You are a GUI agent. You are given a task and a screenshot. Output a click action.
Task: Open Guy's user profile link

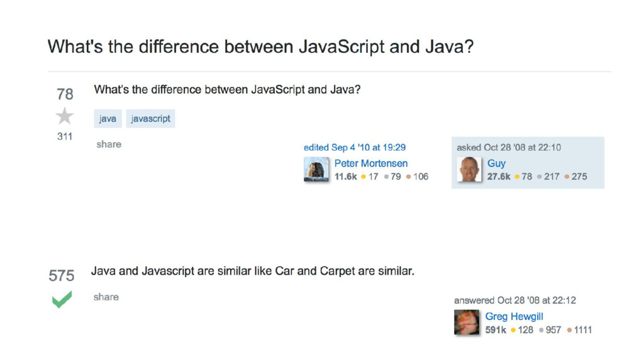496,163
